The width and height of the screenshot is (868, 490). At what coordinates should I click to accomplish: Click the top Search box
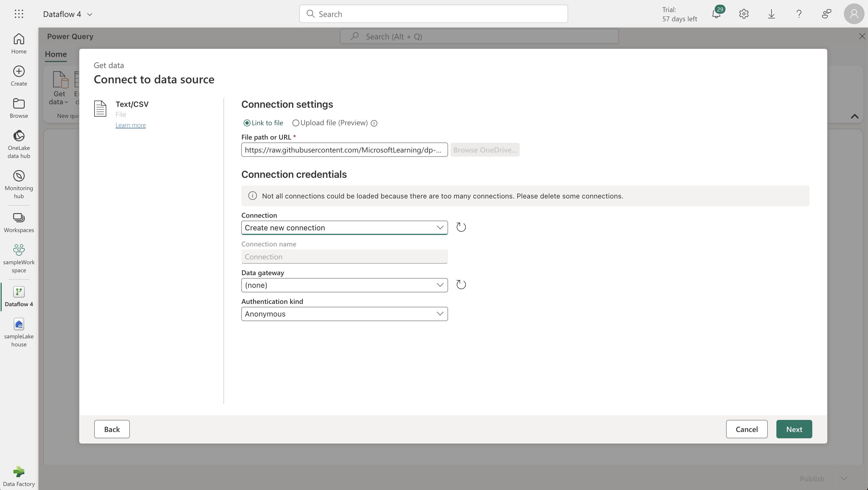click(x=434, y=14)
